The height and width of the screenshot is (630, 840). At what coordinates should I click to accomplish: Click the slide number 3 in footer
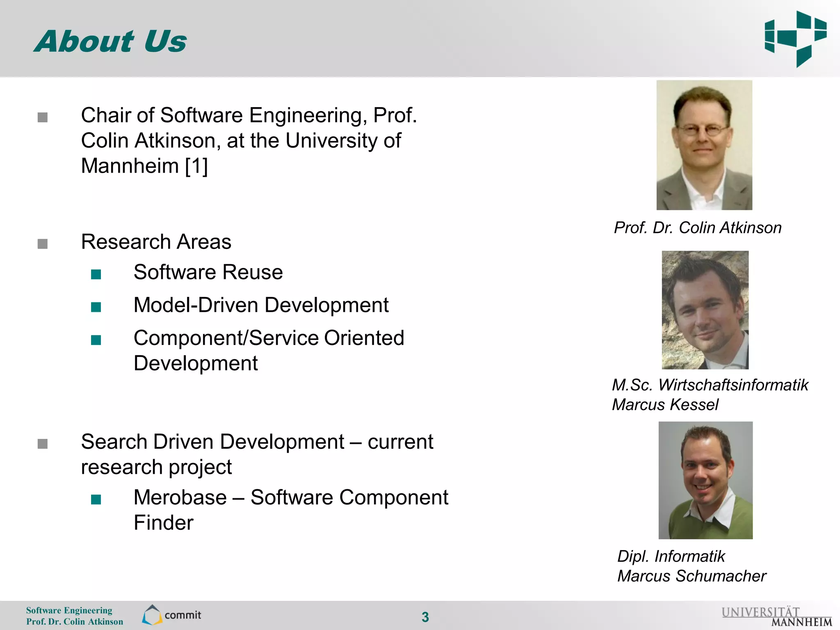[x=425, y=617]
